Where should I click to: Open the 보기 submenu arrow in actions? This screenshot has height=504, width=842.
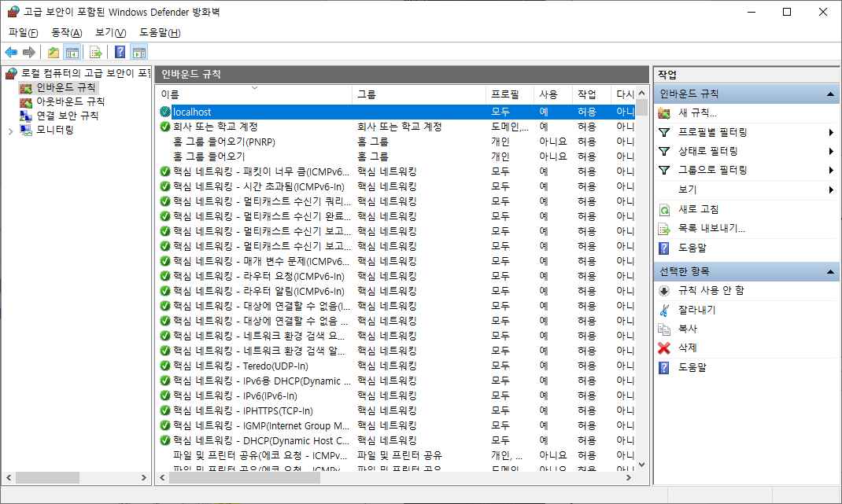(831, 190)
